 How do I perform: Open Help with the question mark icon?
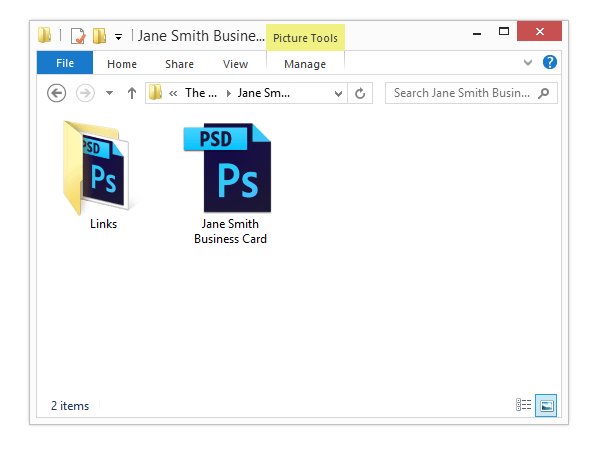point(550,62)
